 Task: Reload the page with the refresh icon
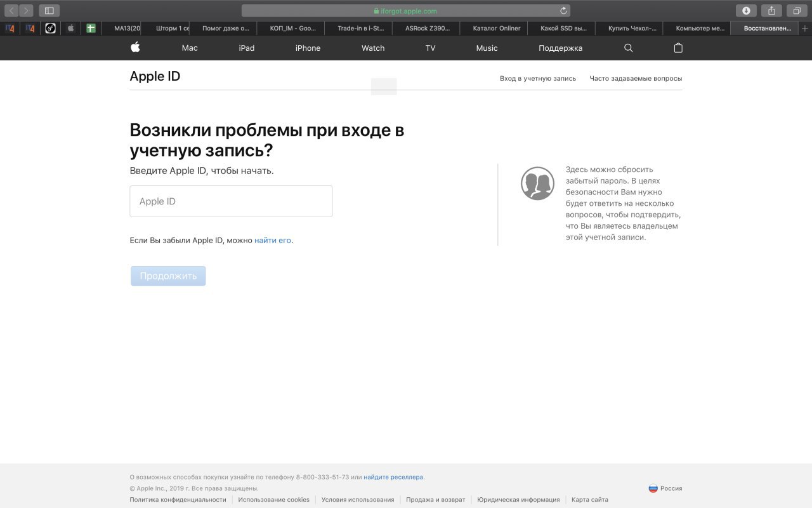click(x=563, y=11)
